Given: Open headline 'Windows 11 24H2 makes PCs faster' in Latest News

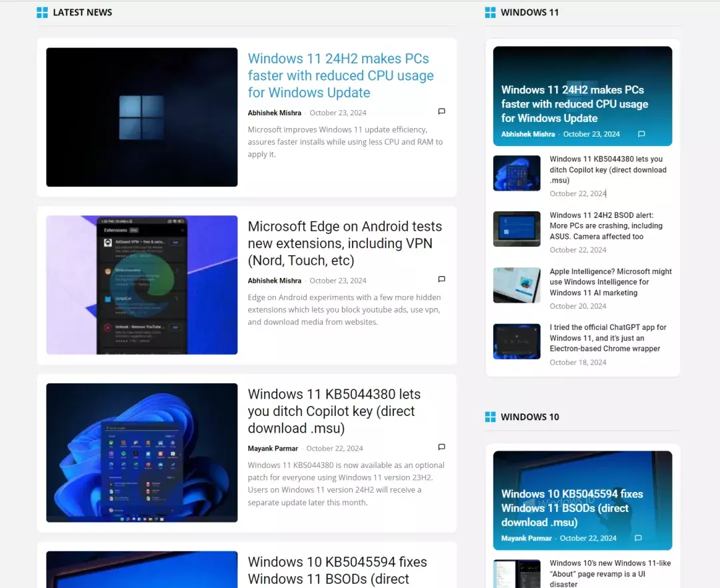Looking at the screenshot, I should point(340,76).
